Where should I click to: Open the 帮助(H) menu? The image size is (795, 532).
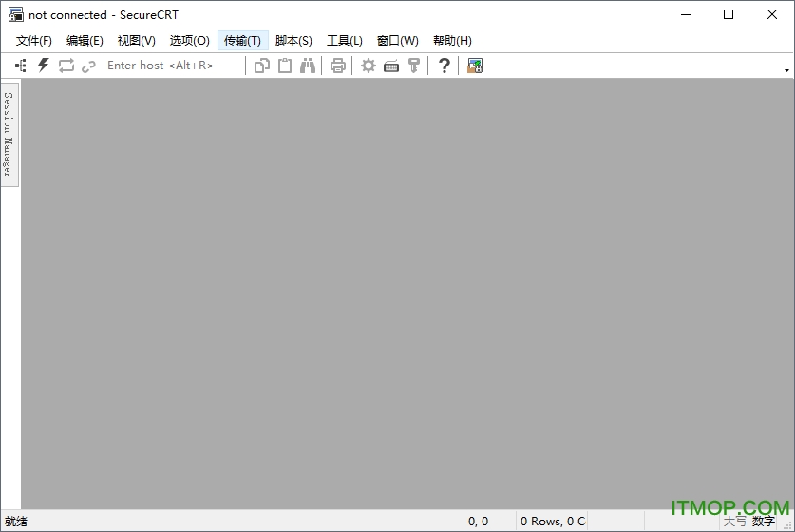point(452,41)
